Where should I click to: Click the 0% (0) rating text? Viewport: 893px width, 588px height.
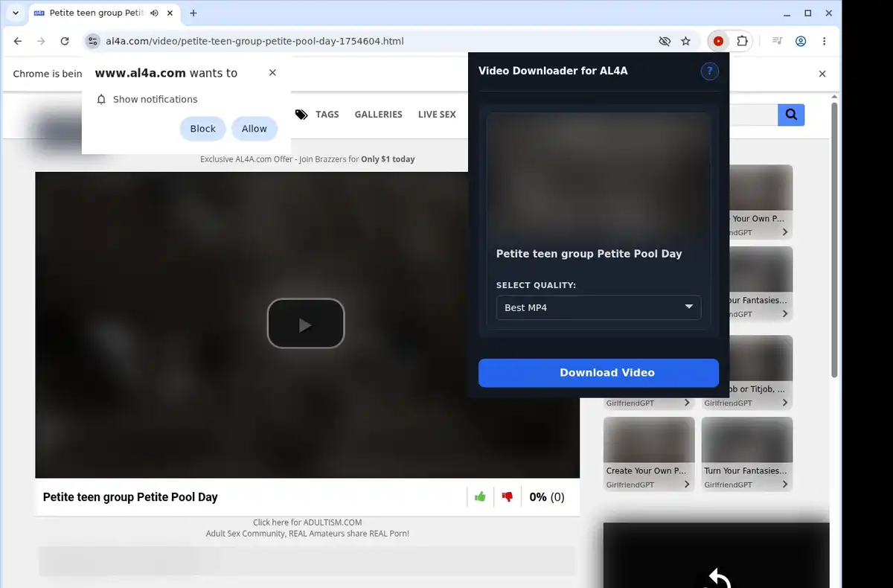click(x=547, y=497)
